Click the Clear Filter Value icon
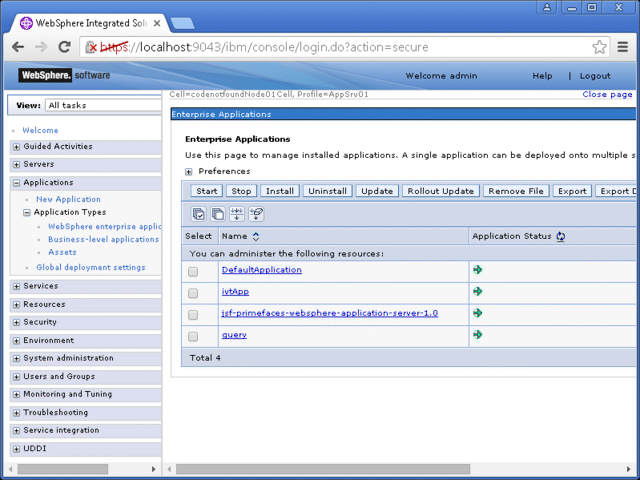Screen dimensions: 640x480 click(x=256, y=214)
